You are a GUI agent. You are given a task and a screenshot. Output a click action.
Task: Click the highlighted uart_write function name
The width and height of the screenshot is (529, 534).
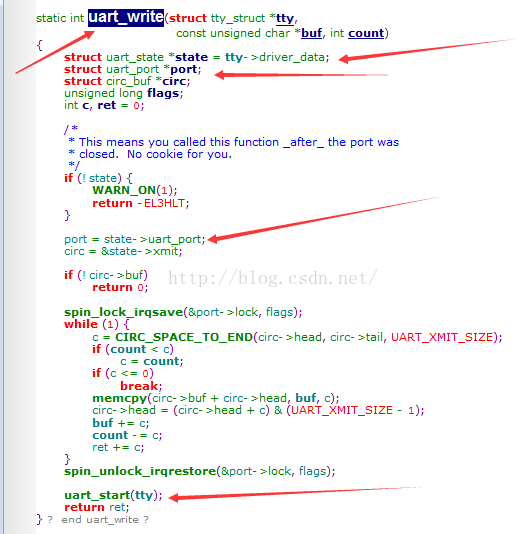(x=126, y=17)
